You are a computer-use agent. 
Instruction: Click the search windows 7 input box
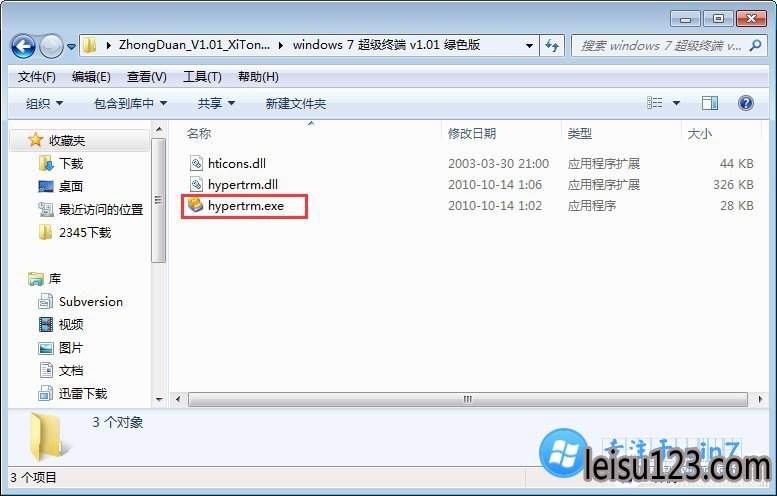click(660, 46)
